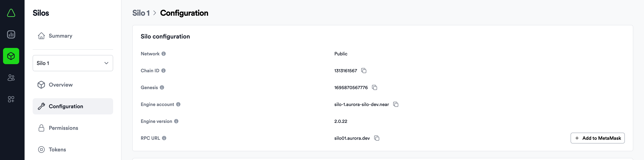Open the Summary section
Image resolution: width=644 pixels, height=160 pixels.
pyautogui.click(x=60, y=36)
